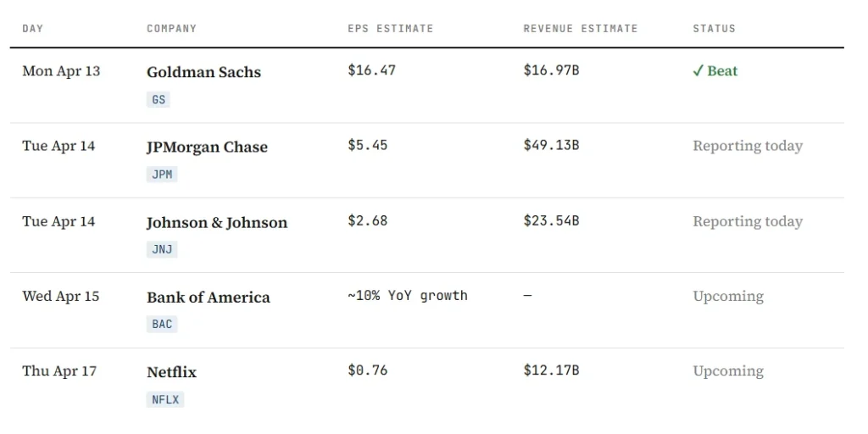Open the Bank of America company name

209,297
